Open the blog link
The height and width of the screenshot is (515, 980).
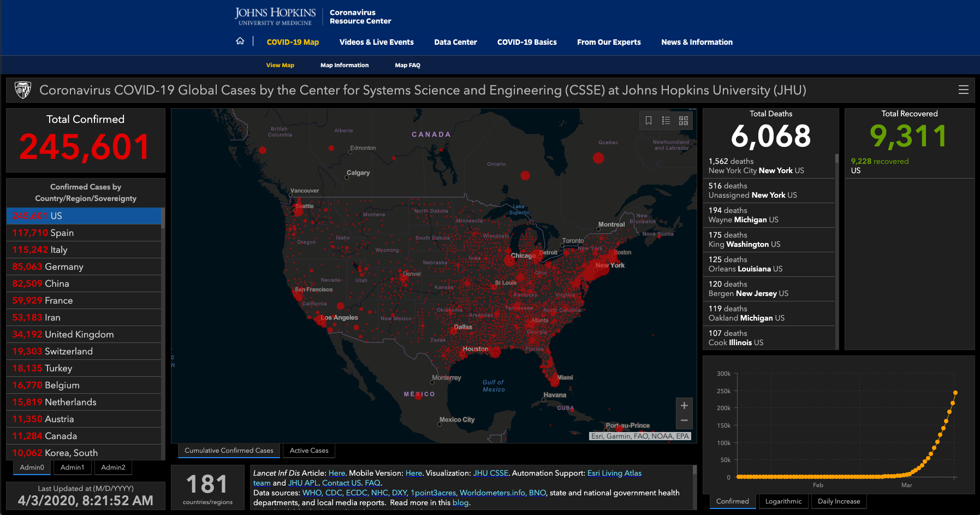(x=460, y=503)
